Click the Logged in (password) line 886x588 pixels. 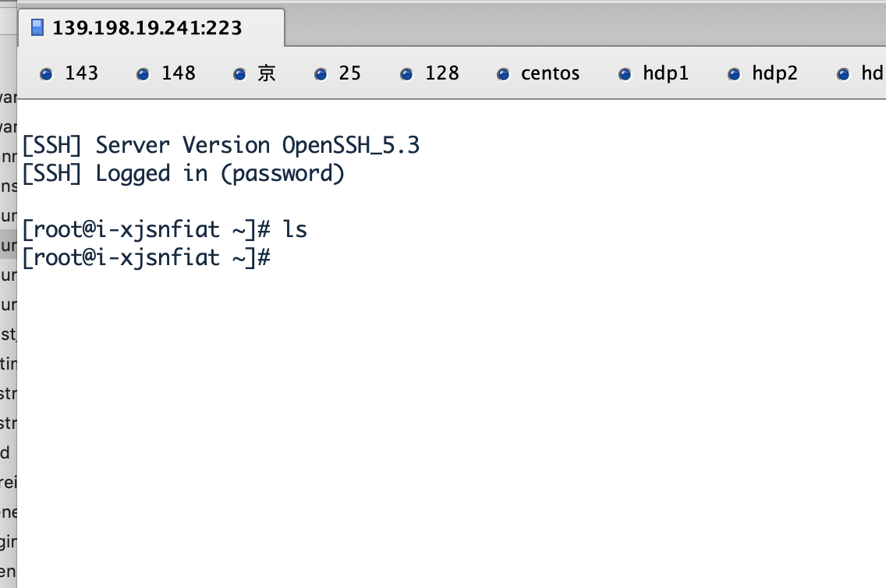[x=183, y=174]
